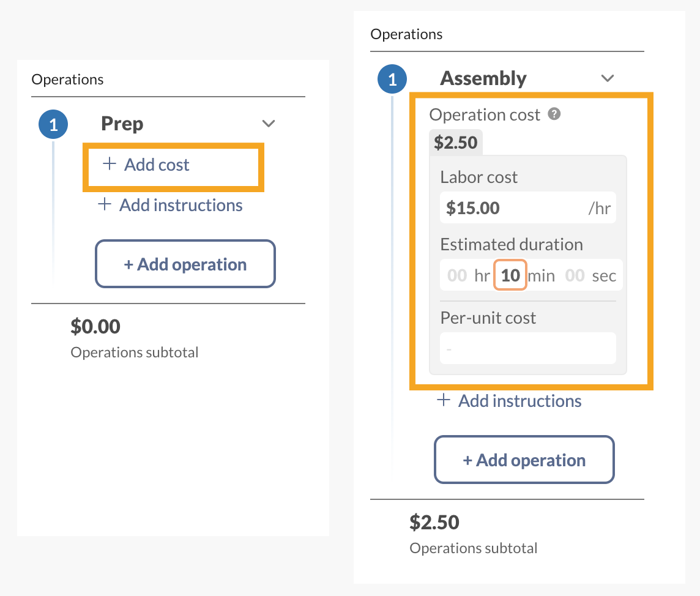Click the $2.50 operation cost tab
This screenshot has width=700, height=596.
[455, 143]
